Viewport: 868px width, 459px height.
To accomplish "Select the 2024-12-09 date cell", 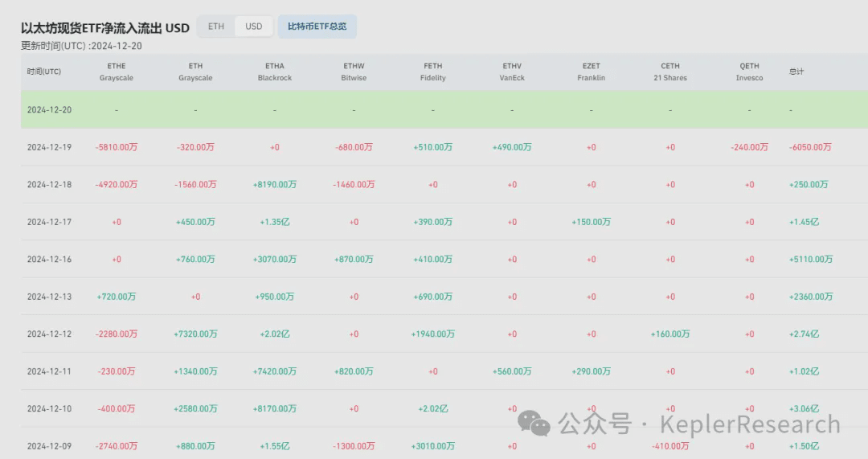I will (x=49, y=446).
